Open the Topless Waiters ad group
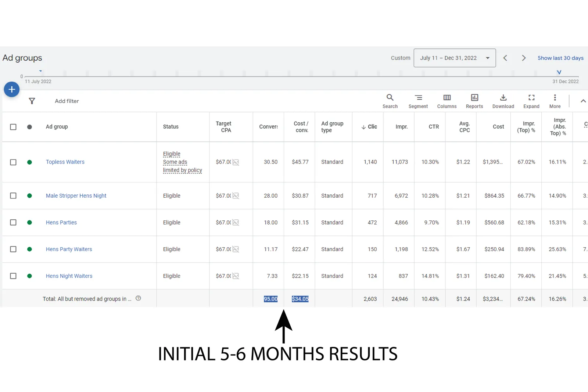The width and height of the screenshot is (588, 392). (65, 162)
